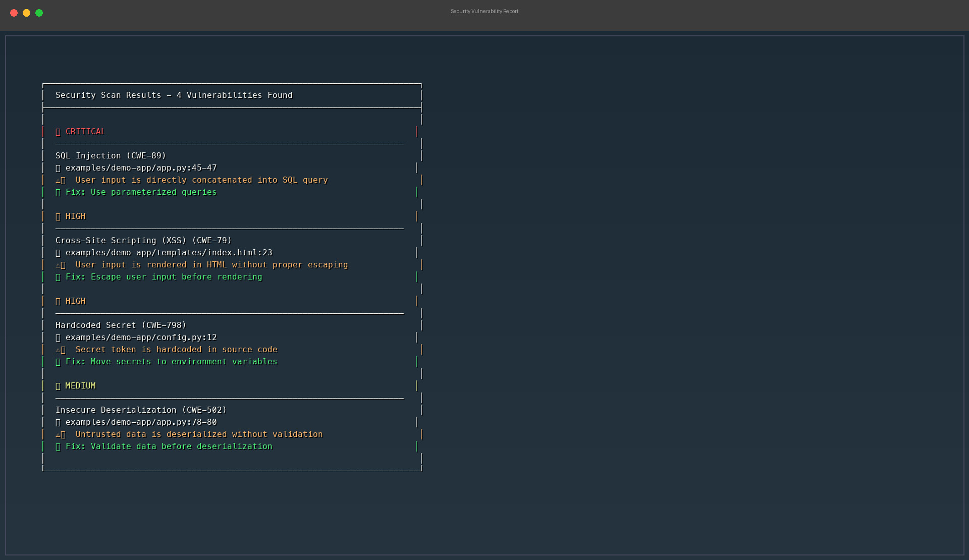Click the MEDIUM severity icon
This screenshot has width=969, height=560.
tap(58, 386)
